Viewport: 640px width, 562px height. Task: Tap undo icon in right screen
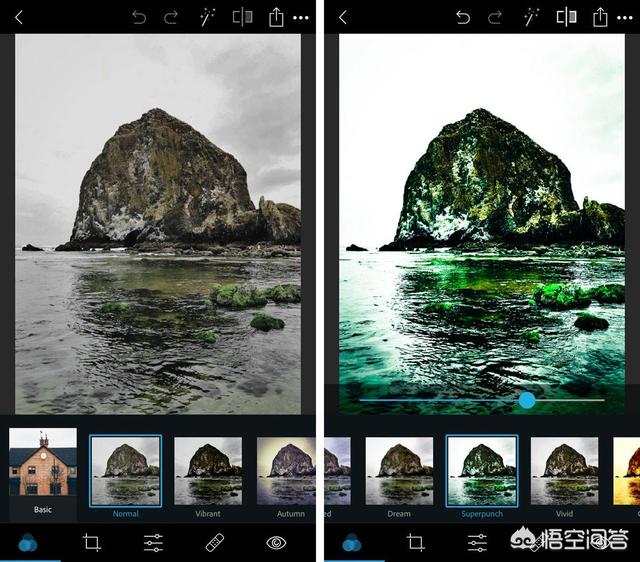coord(463,18)
